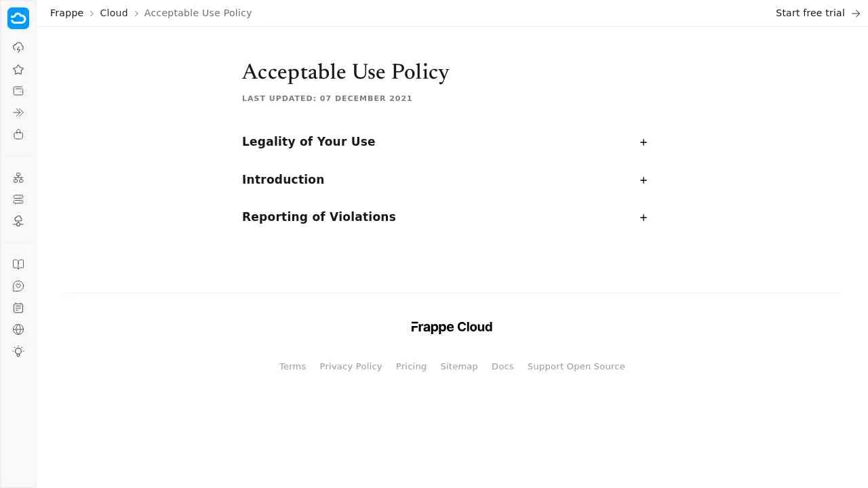Viewport: 868px width, 488px height.
Task: Open the git-branch node icon in the sidebar
Action: click(18, 221)
